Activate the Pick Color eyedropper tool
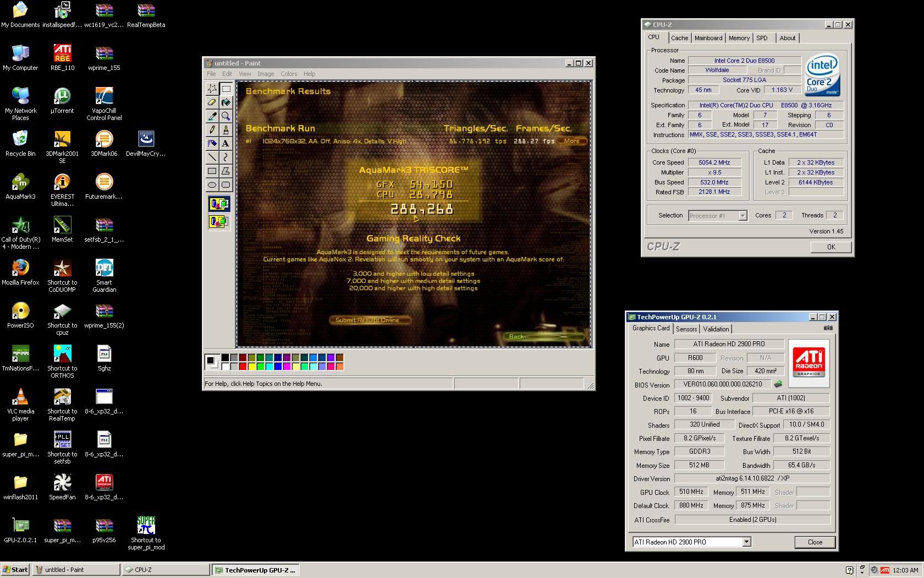The width and height of the screenshot is (924, 578). click(x=212, y=116)
